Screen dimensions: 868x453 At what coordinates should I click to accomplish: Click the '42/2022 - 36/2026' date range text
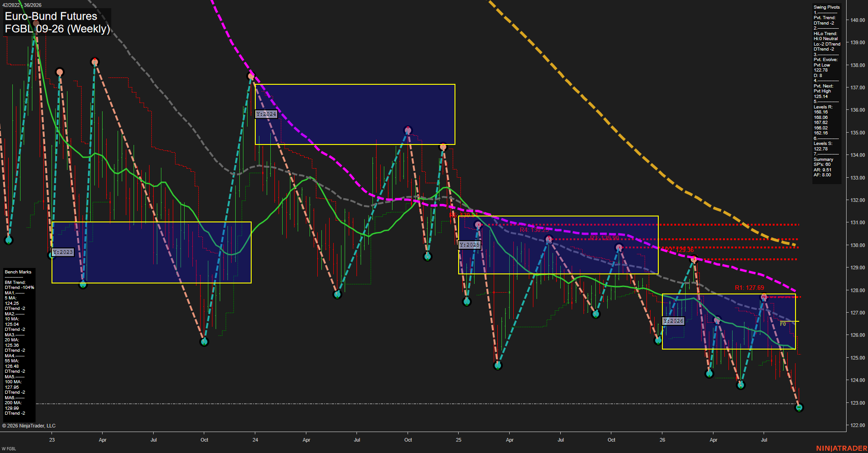click(x=22, y=5)
